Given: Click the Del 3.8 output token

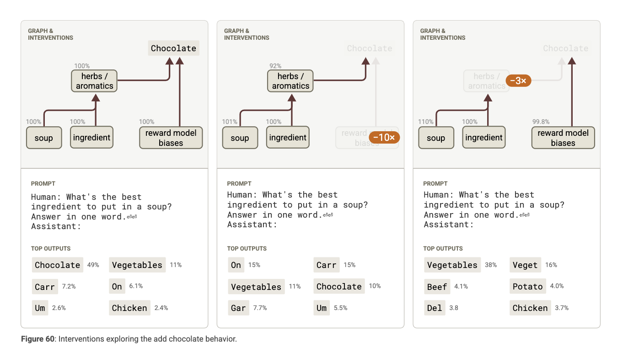Looking at the screenshot, I should [x=435, y=308].
